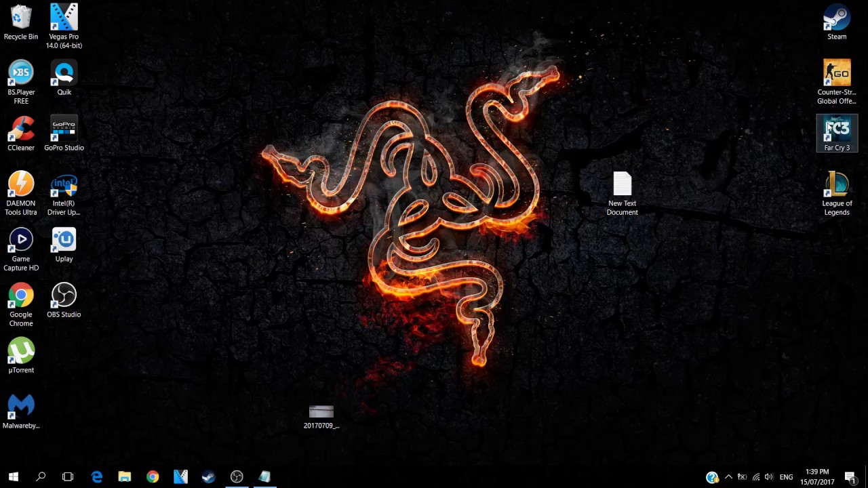The height and width of the screenshot is (488, 868).
Task: Open taskbar search magnifier
Action: [x=41, y=476]
